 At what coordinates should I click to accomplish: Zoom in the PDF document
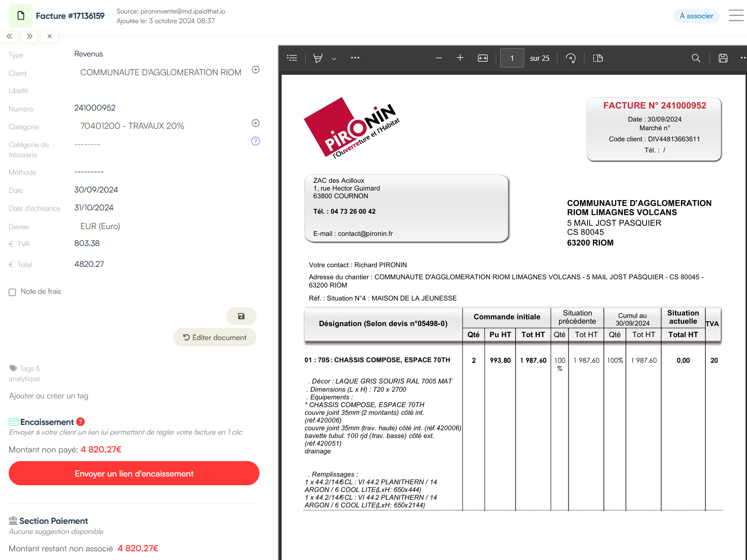[460, 58]
